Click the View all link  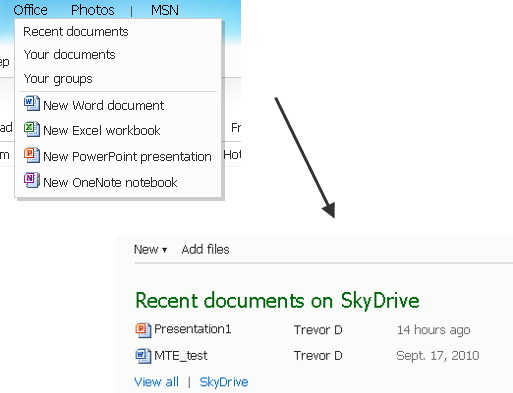[156, 382]
